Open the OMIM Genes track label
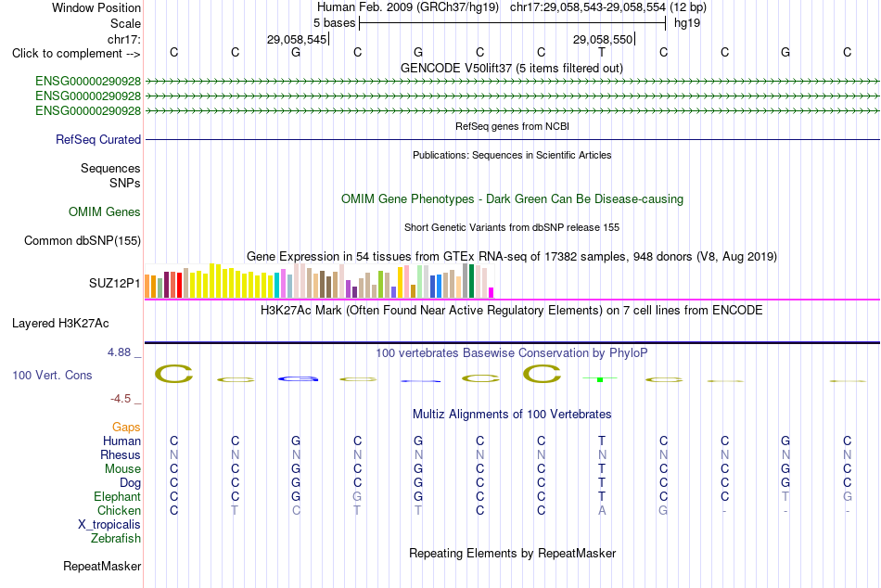The image size is (881, 588). pyautogui.click(x=105, y=212)
